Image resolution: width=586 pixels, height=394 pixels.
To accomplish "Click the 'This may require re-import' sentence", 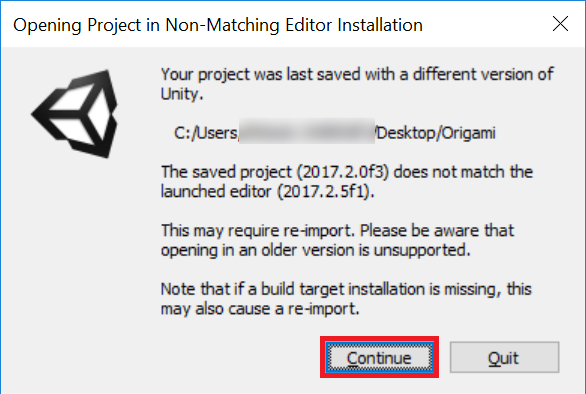I will click(258, 231).
